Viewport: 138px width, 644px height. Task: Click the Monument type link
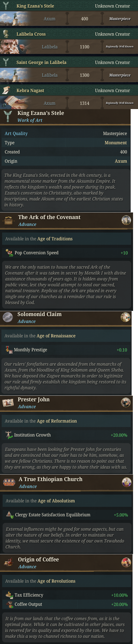point(116,143)
